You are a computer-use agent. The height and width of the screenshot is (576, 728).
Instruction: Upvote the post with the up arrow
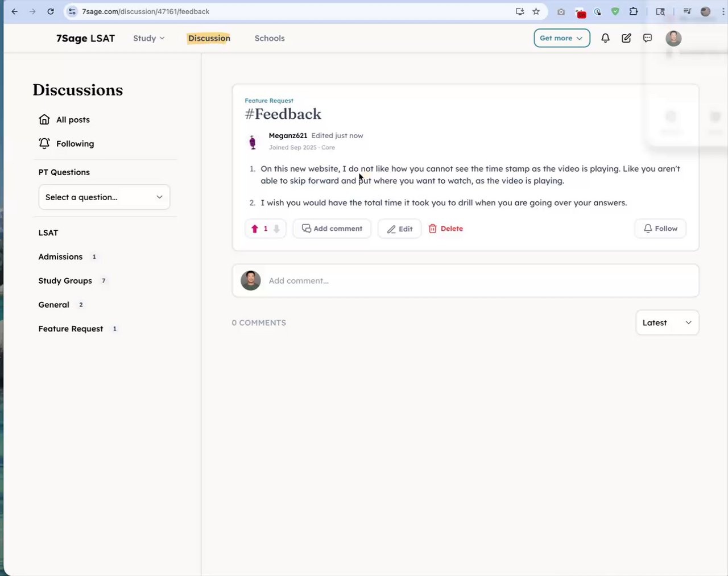255,229
